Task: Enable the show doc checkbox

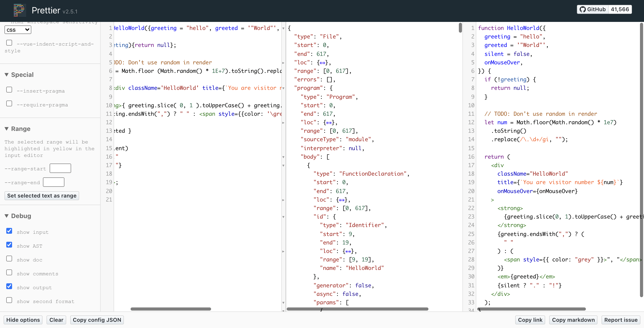Action: [9, 259]
